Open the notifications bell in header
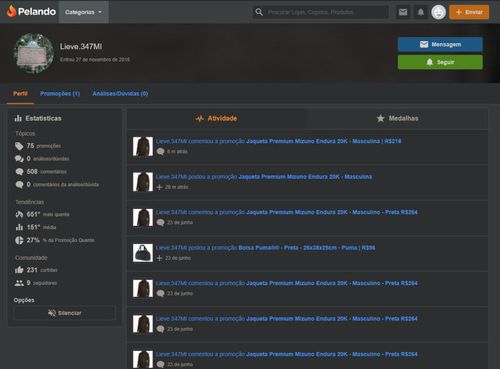 [x=421, y=12]
